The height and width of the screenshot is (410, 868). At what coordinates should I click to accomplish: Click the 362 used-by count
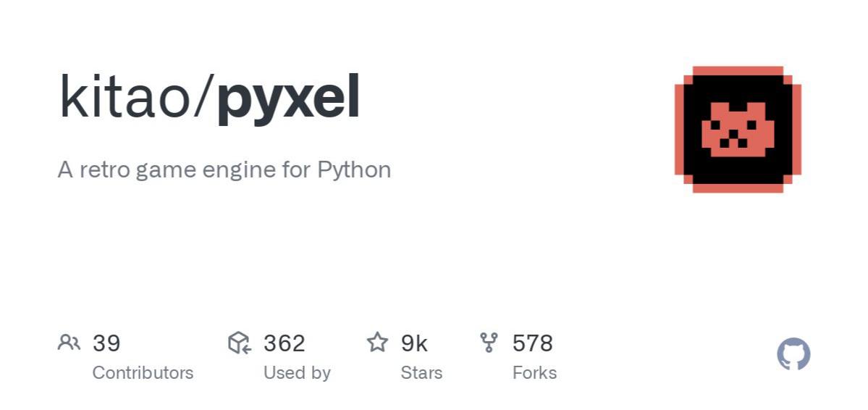[x=284, y=343]
